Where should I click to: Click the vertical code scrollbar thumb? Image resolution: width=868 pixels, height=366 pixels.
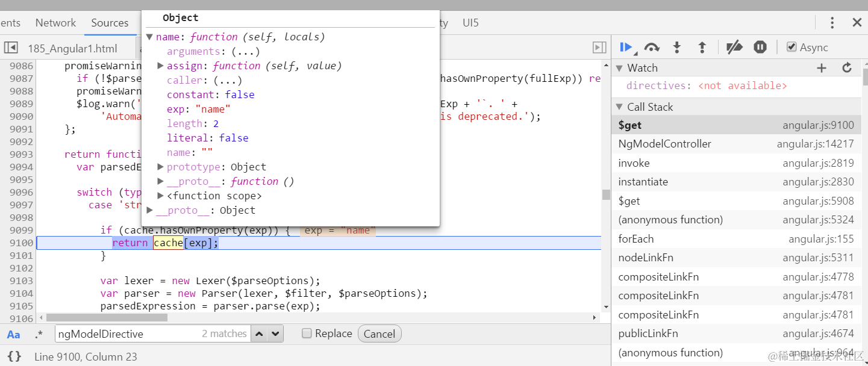606,194
